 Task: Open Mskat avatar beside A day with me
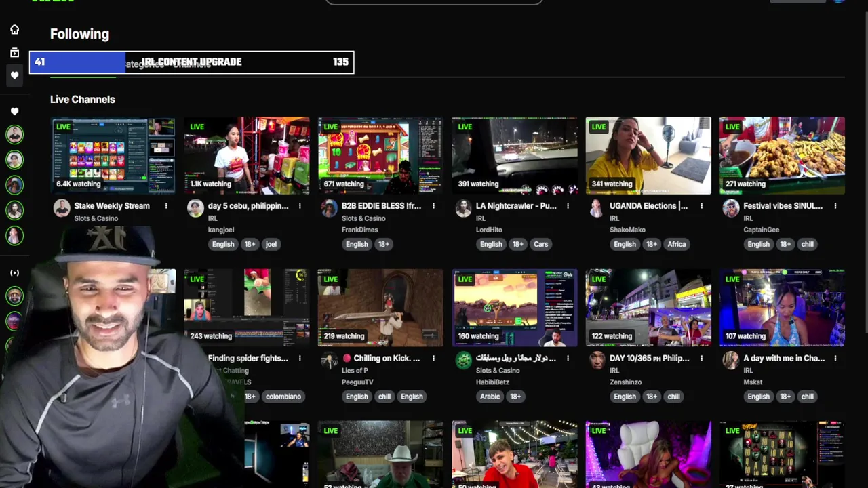click(730, 361)
